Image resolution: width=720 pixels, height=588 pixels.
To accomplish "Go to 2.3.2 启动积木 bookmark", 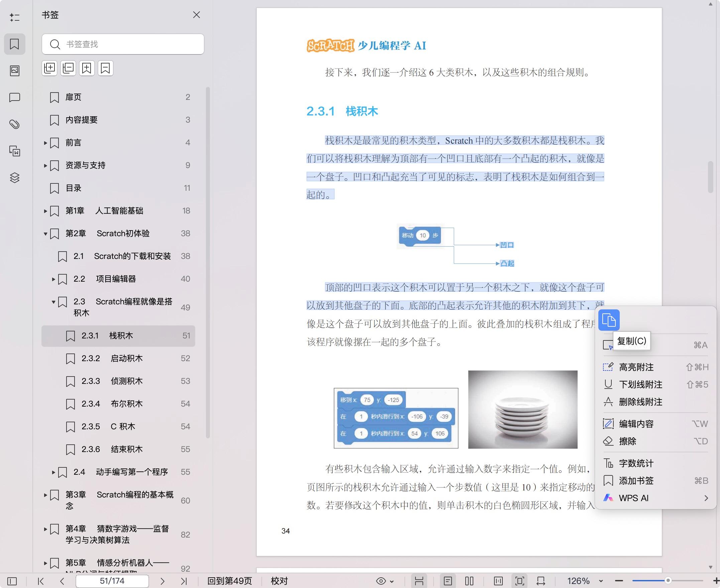I will pyautogui.click(x=118, y=358).
